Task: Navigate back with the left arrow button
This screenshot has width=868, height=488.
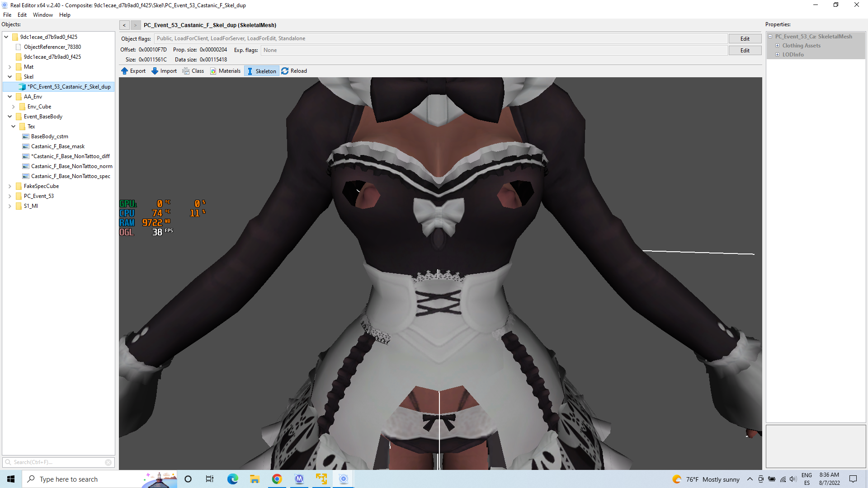Action: coord(124,25)
